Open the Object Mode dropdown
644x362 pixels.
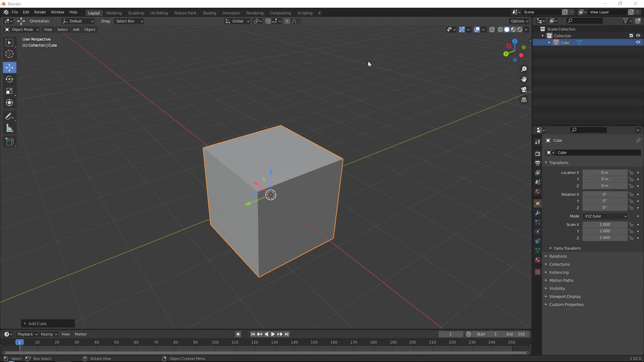(22, 29)
